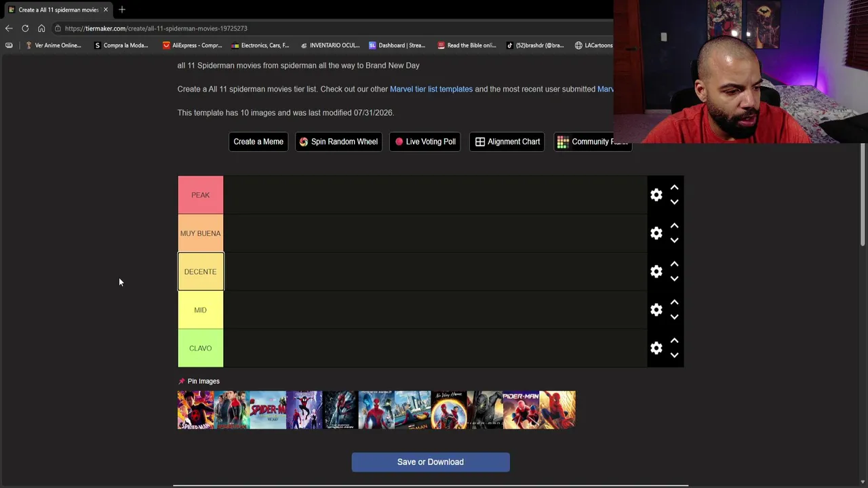Screen dimensions: 868x488
Task: Open settings gear for MUY BUENA tier
Action: pos(656,233)
